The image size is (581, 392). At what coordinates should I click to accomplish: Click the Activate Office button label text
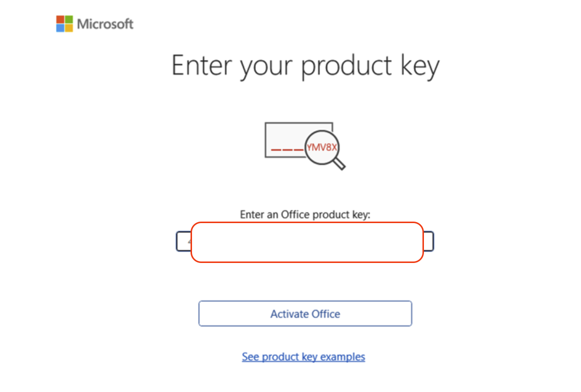305,314
